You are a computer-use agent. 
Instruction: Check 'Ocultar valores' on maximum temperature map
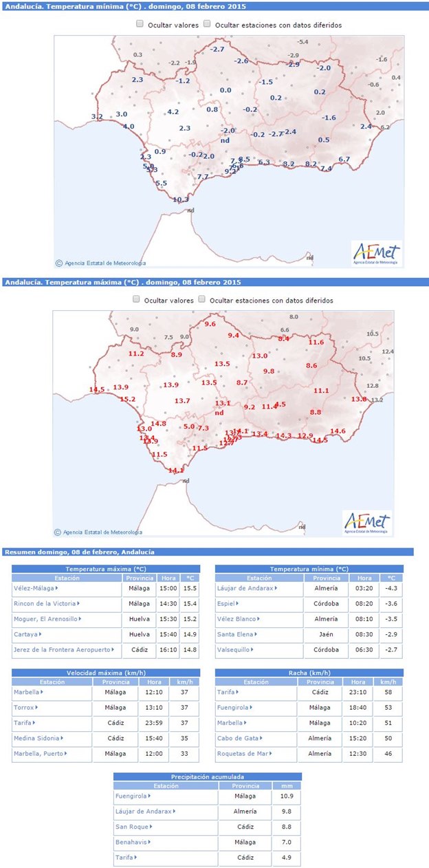point(136,300)
